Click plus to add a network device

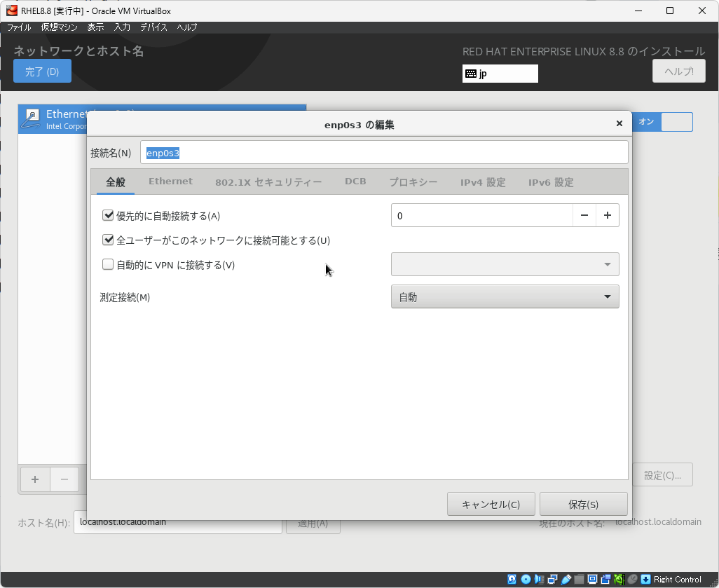(x=35, y=479)
